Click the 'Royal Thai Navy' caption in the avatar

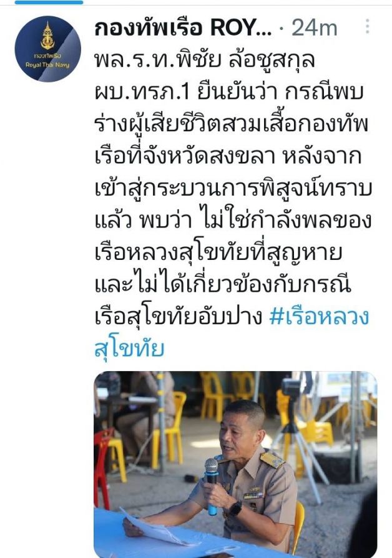pos(47,65)
